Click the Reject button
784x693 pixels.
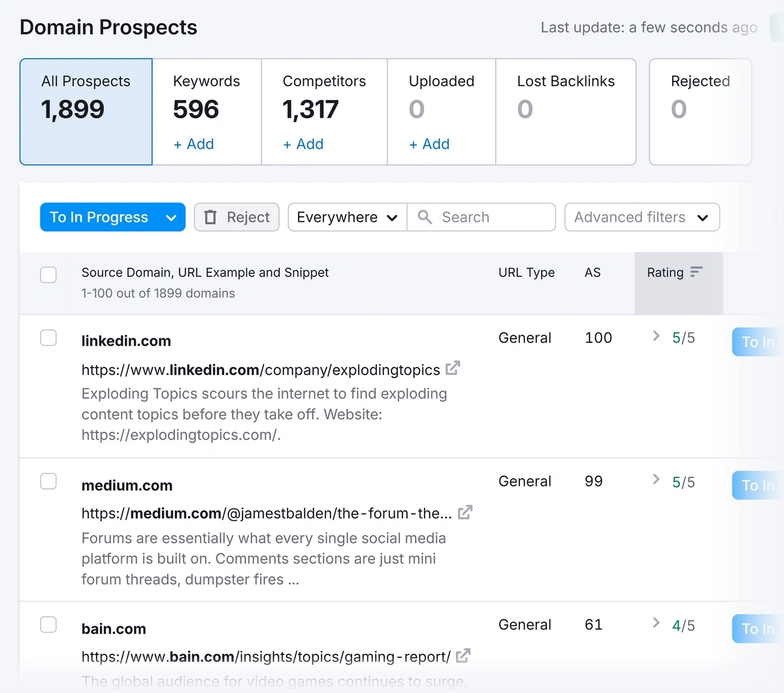pyautogui.click(x=237, y=217)
